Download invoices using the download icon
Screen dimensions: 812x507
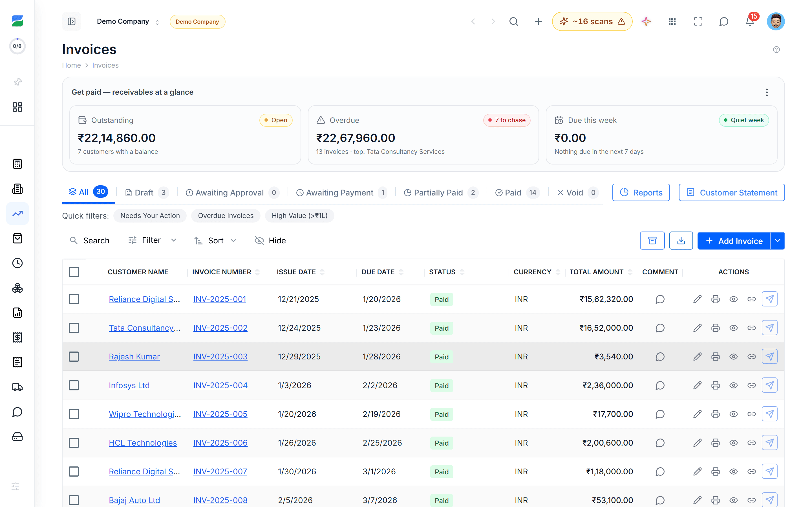[681, 241]
